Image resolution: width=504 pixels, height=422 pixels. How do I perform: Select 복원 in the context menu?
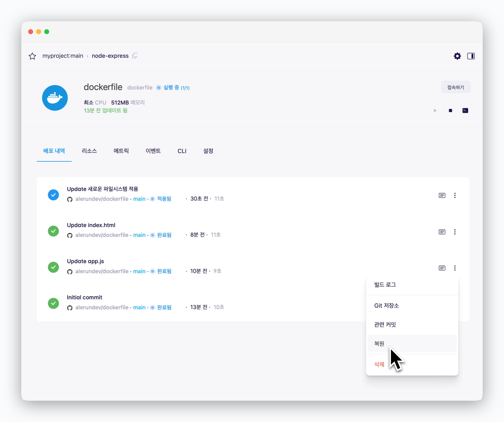(412, 343)
